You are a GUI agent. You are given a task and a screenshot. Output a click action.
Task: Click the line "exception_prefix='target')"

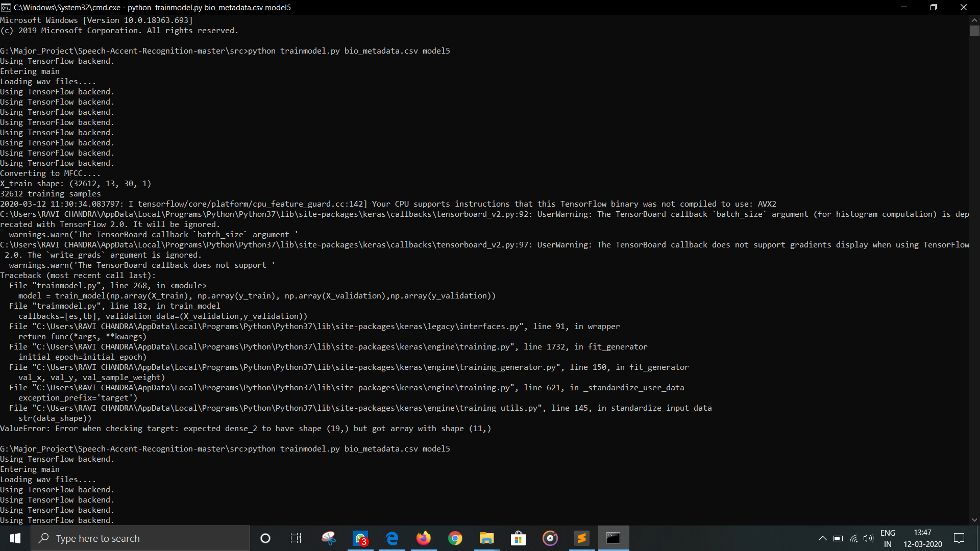(x=78, y=398)
